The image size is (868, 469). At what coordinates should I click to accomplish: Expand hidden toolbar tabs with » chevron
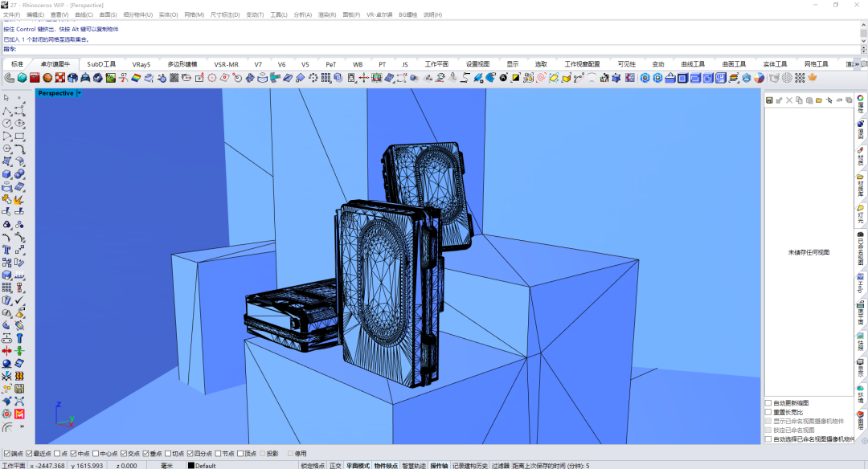point(857,64)
